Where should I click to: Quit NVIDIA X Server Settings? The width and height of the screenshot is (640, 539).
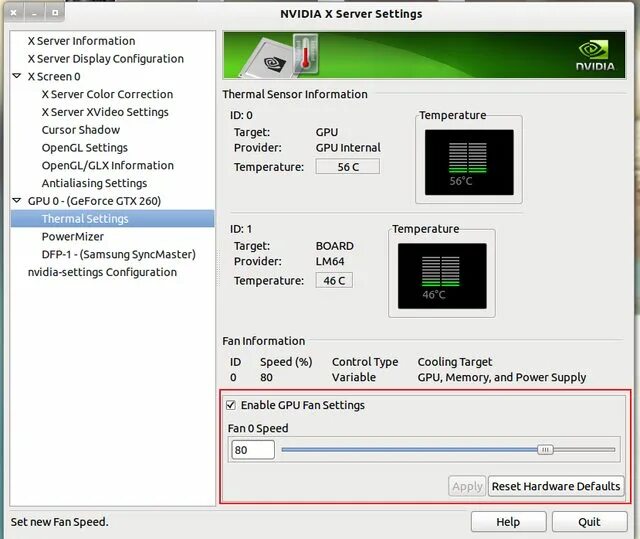point(589,522)
